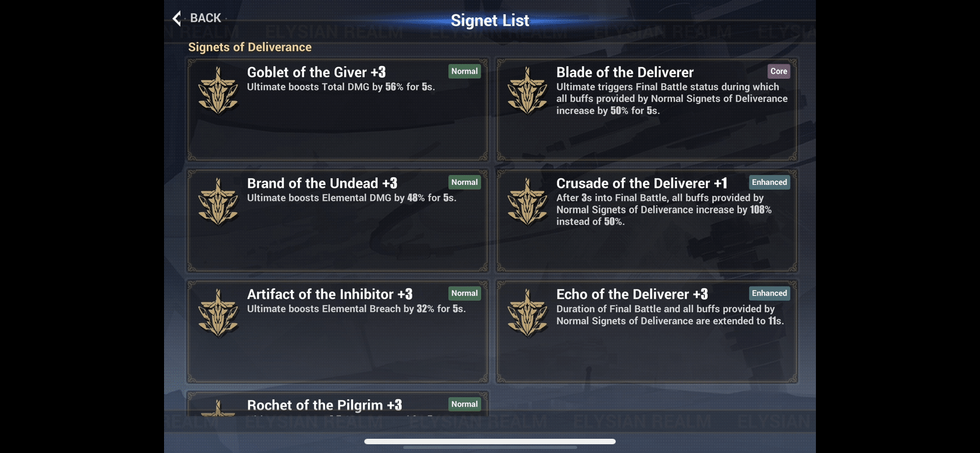
Task: Tap the home indicator bar at bottom
Action: [490, 442]
